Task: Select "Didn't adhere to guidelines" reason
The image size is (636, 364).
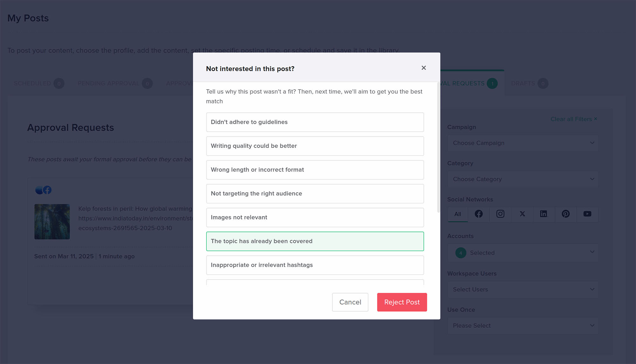Action: pyautogui.click(x=315, y=122)
